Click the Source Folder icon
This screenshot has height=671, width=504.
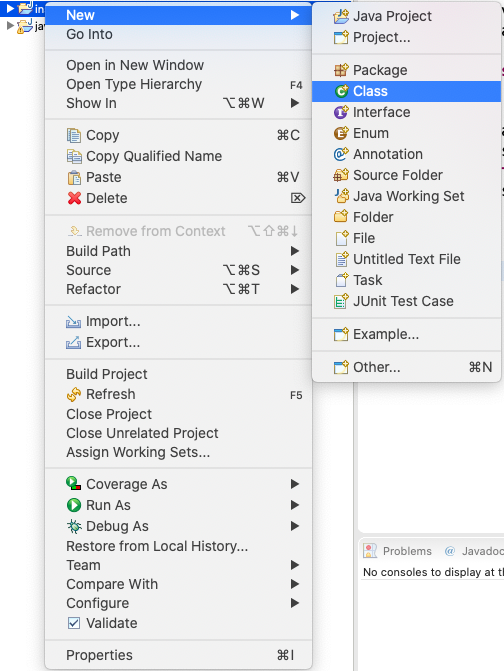341,175
